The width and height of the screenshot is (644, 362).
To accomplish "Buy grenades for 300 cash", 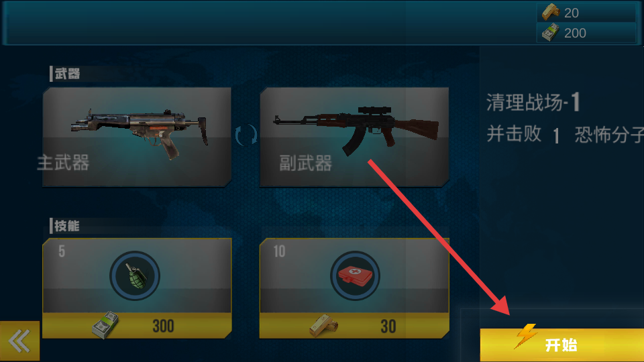I will pos(137,326).
